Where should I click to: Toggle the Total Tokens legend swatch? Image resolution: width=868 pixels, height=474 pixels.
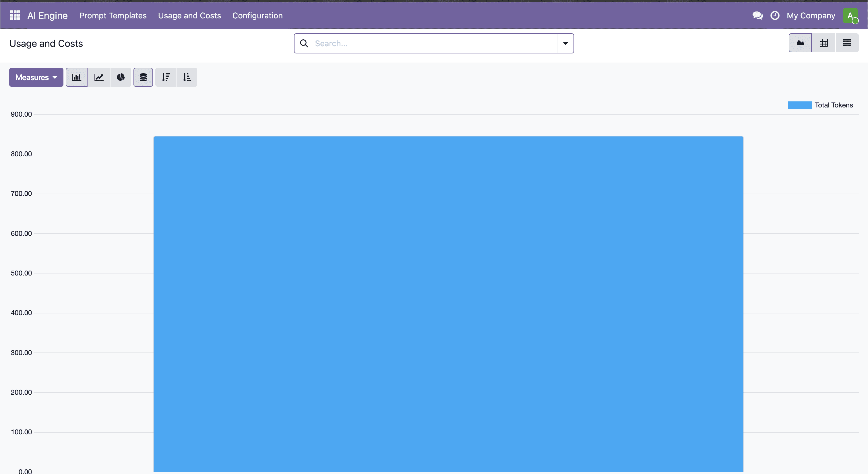pyautogui.click(x=800, y=105)
